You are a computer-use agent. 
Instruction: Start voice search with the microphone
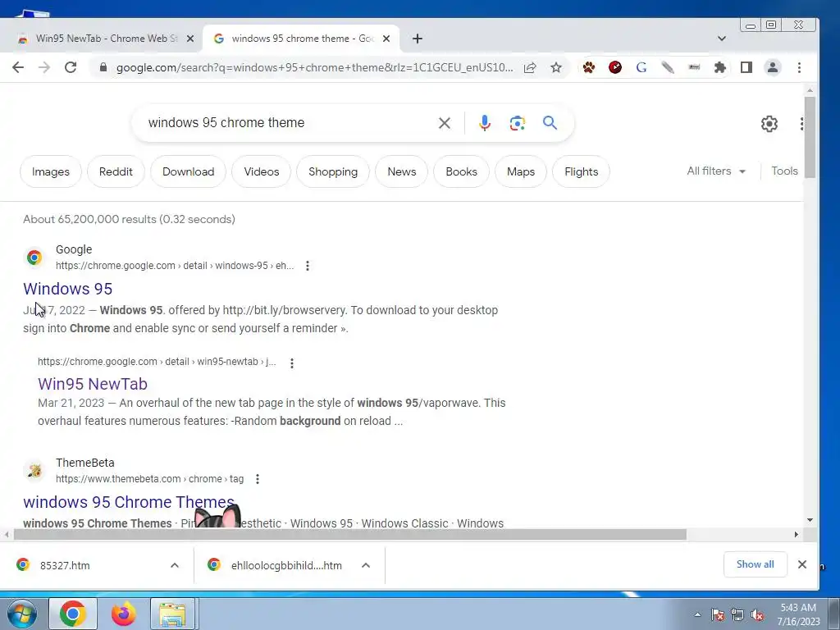[x=484, y=123]
